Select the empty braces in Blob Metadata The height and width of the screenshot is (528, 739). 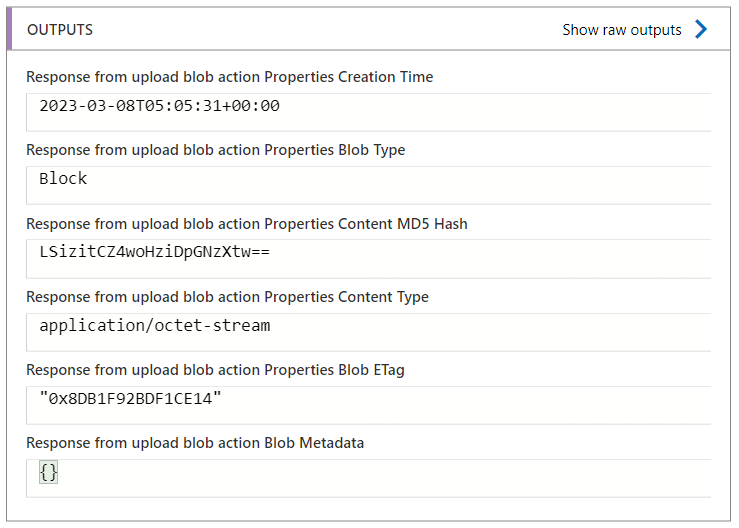pyautogui.click(x=49, y=472)
